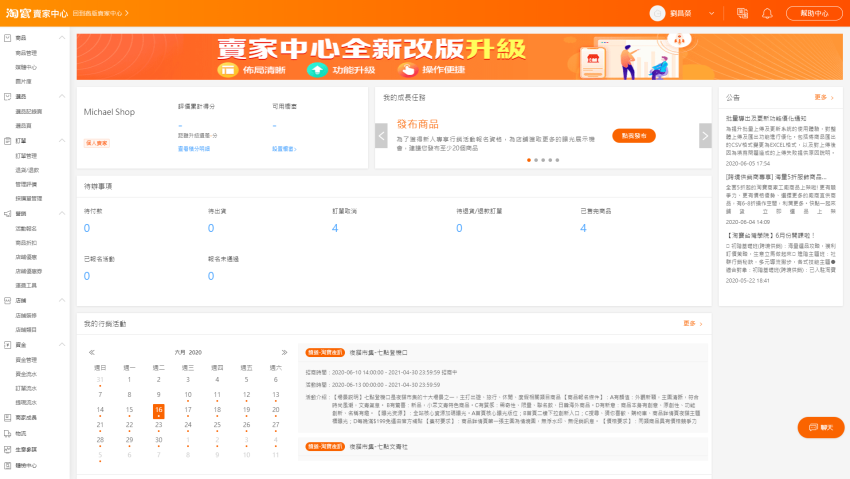Screen dimensions: 850x479
Task: Open 商品管理 in sidebar
Action: coord(26,53)
